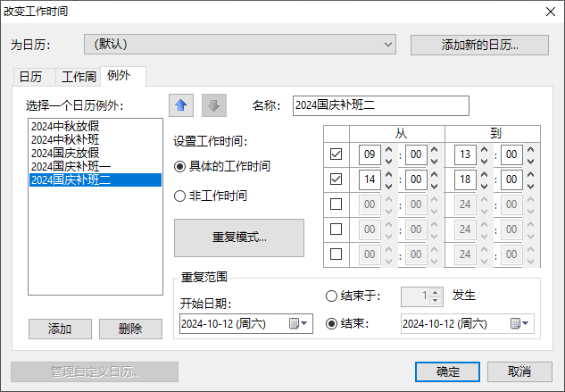This screenshot has width=565, height=392.
Task: Select the 非工作时间 radio option
Action: (180, 196)
